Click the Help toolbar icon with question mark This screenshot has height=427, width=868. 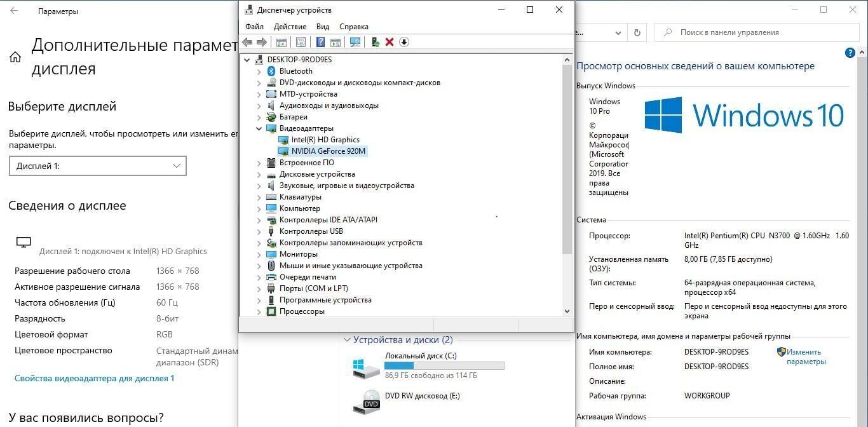coord(320,42)
